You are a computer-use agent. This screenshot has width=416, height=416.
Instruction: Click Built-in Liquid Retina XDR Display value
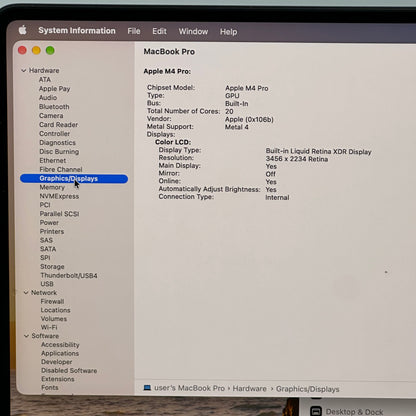pyautogui.click(x=318, y=152)
